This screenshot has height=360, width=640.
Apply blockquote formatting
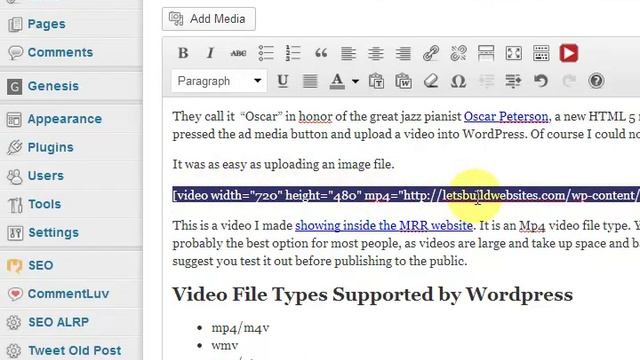[321, 53]
